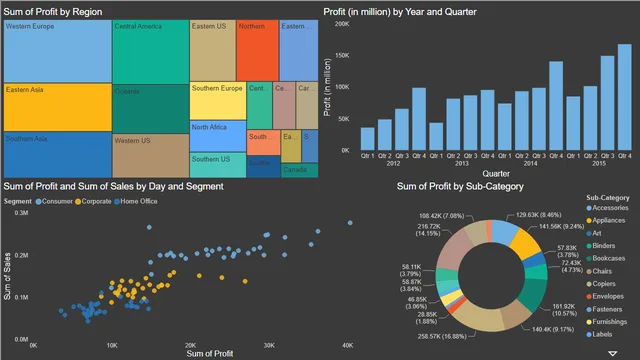Select the Binders sub-category legend item
640x360 pixels.
600,246
